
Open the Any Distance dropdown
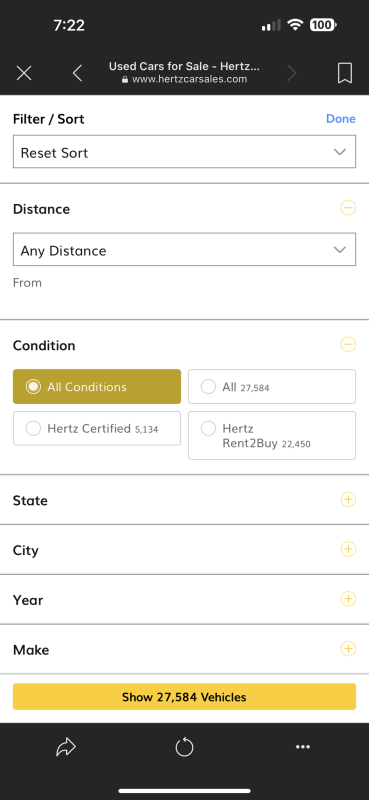[x=184, y=249]
